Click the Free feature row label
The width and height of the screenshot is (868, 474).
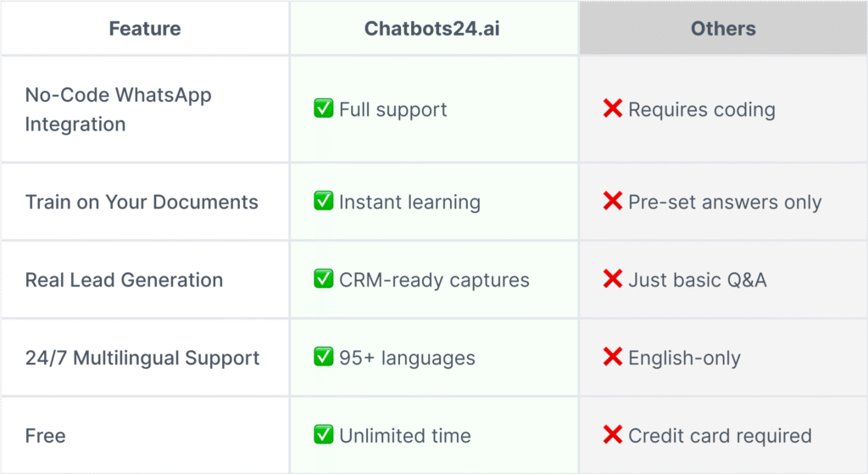(x=46, y=436)
